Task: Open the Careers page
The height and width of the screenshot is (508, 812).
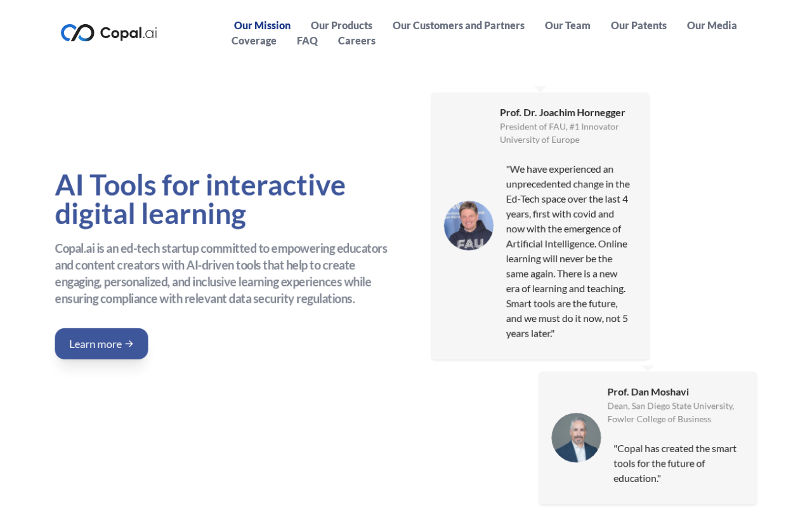Action: [x=357, y=41]
